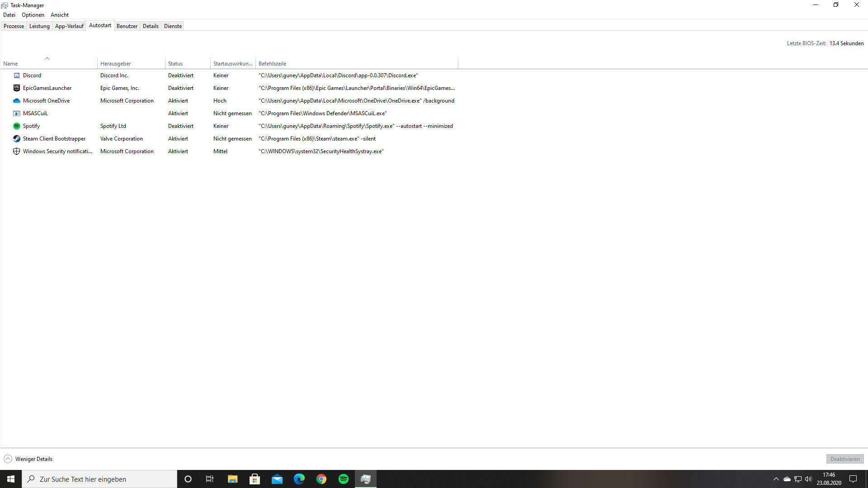Click the EpicGamesLauncher icon in list
This screenshot has width=868, height=488.
[x=16, y=88]
